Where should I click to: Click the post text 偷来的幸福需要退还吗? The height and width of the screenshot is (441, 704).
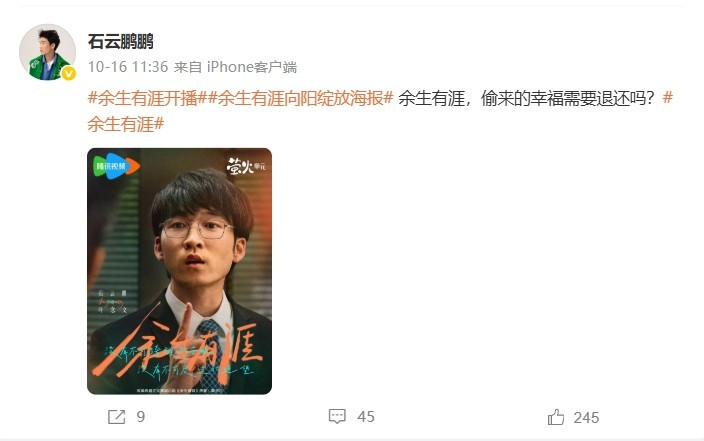tap(568, 98)
